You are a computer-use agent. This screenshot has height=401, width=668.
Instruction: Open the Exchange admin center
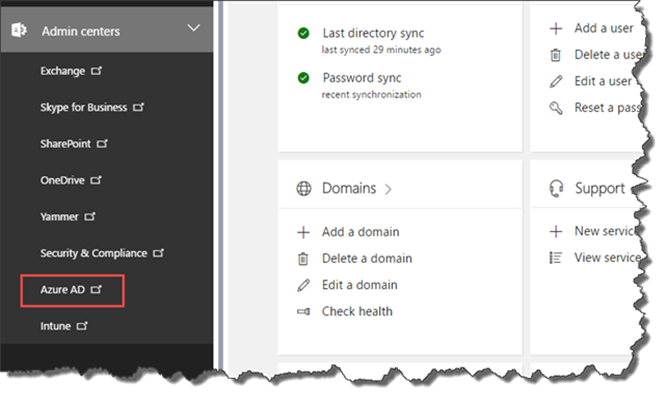63,71
